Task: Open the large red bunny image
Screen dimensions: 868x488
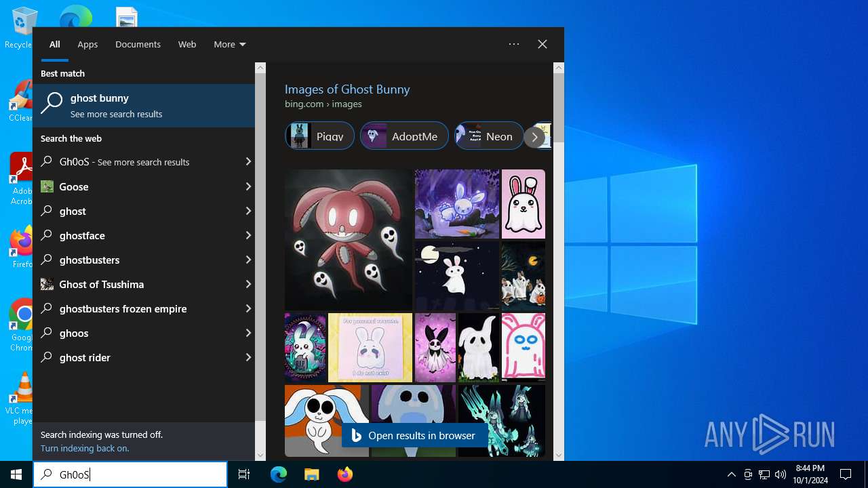Action: click(349, 240)
